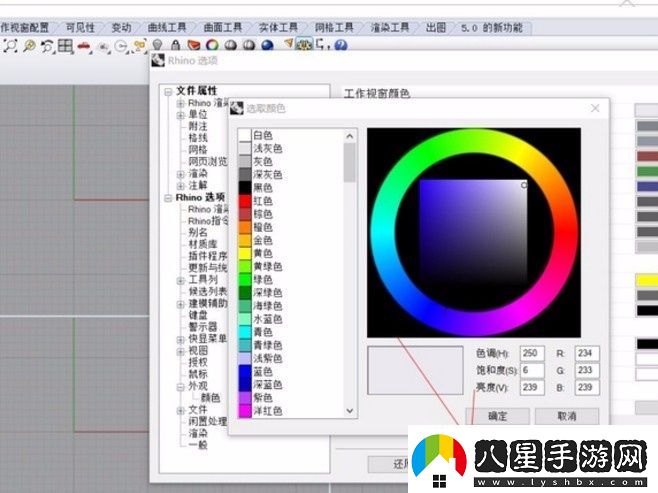Expand the 建模辅助 tree node

pos(180,304)
